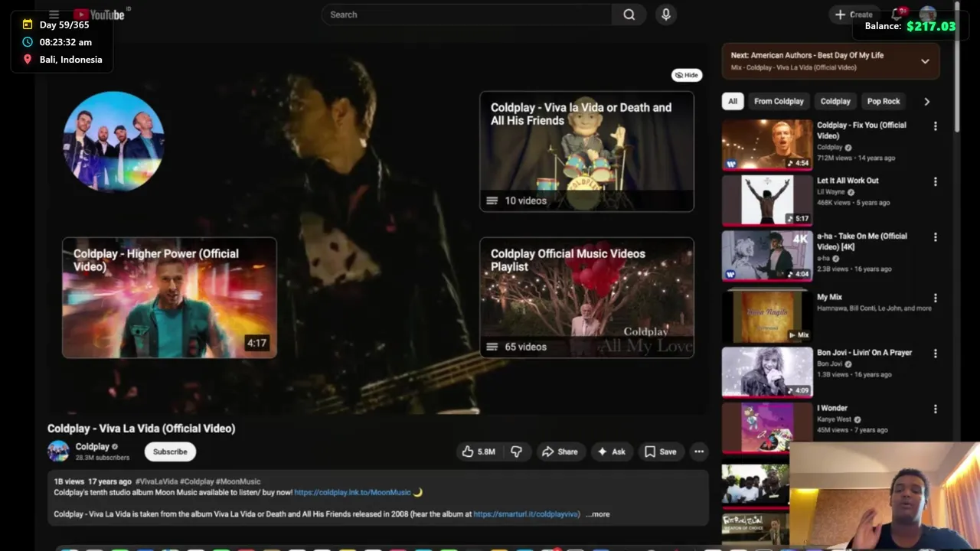The width and height of the screenshot is (980, 551).
Task: Click the Coldplay channel name under title
Action: (x=92, y=447)
